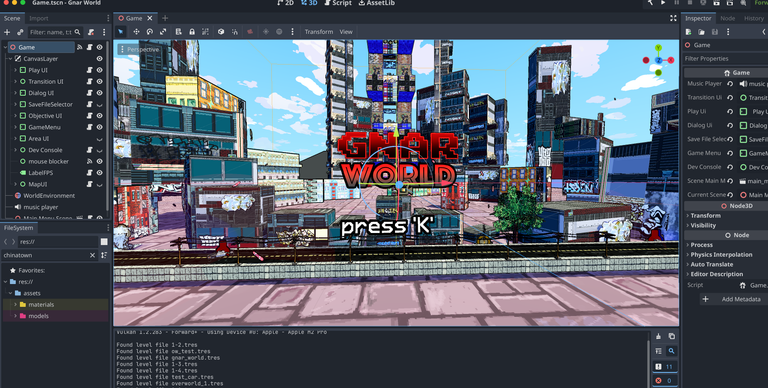Click the instantiate child scene link icon
Image resolution: width=768 pixels, height=388 pixels.
click(20, 32)
